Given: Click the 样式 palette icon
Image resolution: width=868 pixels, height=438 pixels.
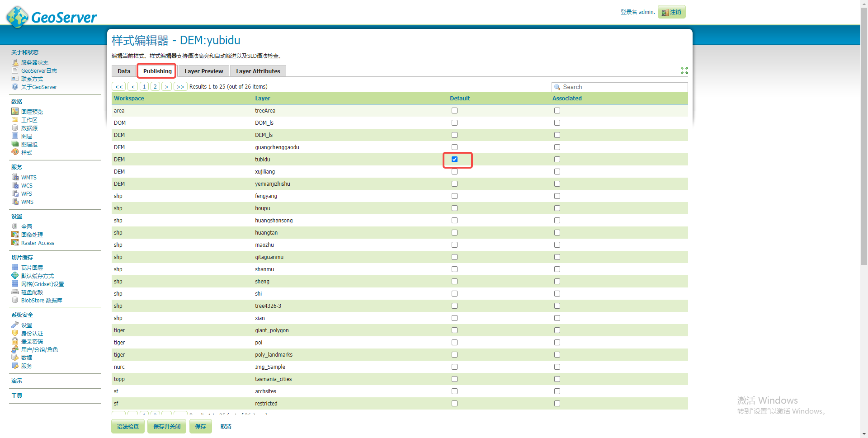Looking at the screenshot, I should (x=15, y=152).
